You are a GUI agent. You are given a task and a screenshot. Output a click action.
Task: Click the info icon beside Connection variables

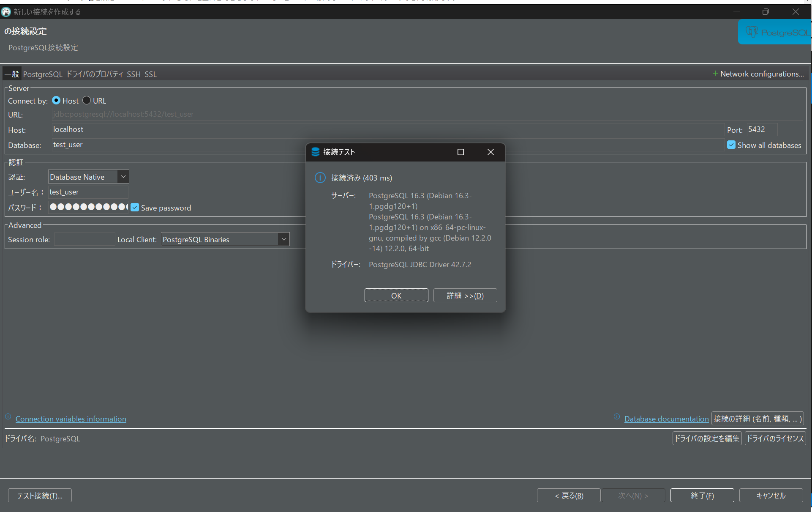click(x=8, y=417)
